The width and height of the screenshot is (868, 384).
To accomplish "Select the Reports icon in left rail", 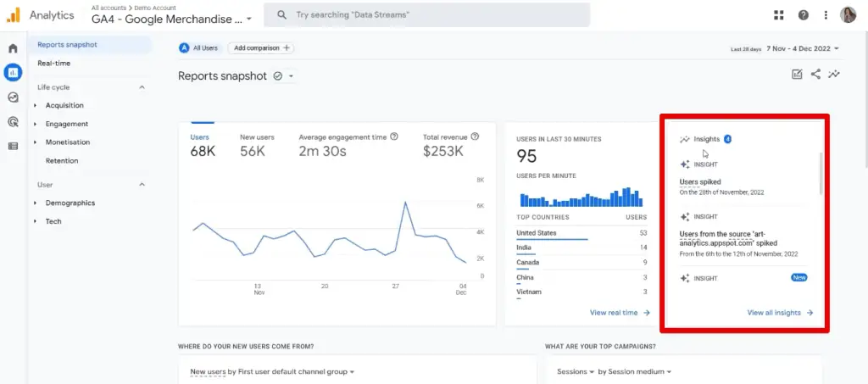I will pyautogui.click(x=13, y=73).
